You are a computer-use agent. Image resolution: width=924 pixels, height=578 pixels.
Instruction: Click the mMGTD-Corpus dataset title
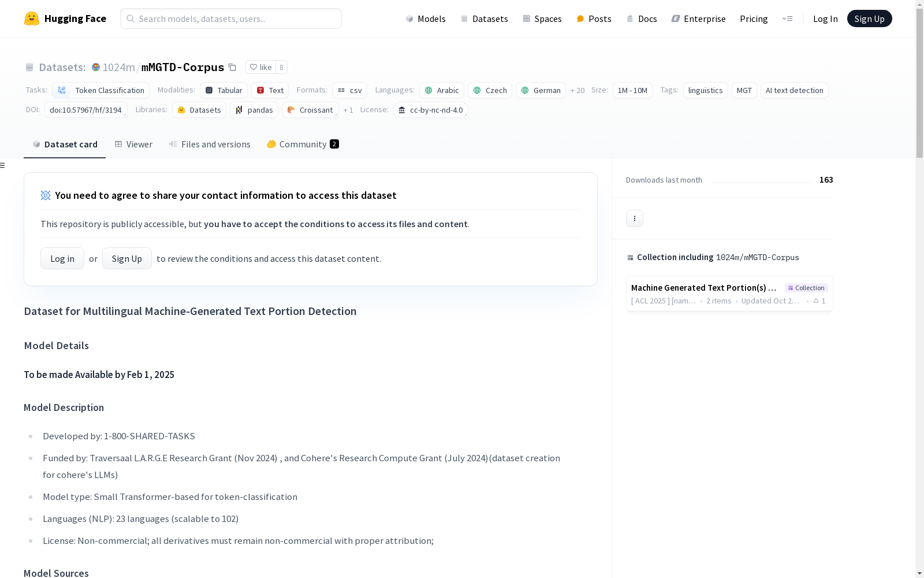coord(182,67)
